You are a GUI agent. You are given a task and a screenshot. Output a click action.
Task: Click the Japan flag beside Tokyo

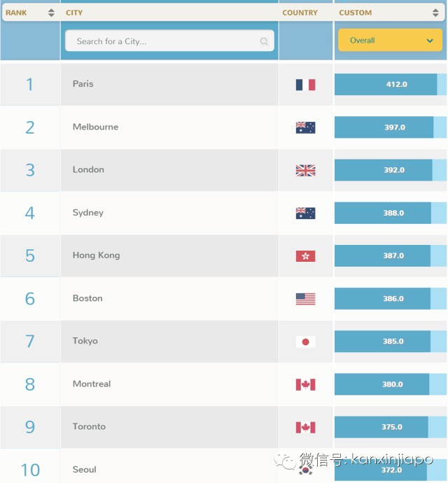tap(305, 342)
